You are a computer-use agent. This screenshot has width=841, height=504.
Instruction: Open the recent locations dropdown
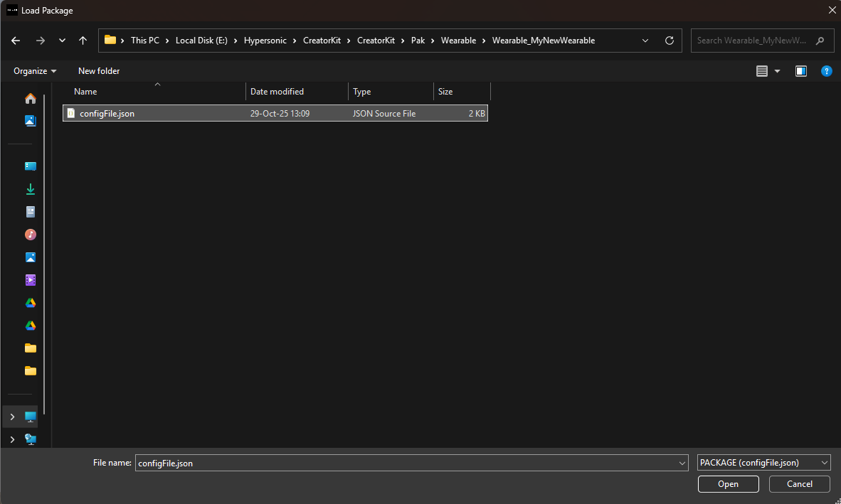click(62, 41)
